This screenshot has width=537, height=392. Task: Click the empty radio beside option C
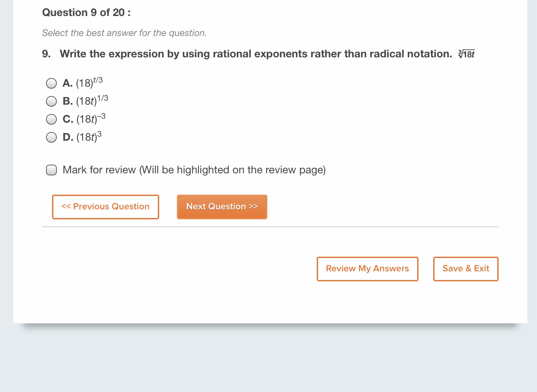(52, 119)
